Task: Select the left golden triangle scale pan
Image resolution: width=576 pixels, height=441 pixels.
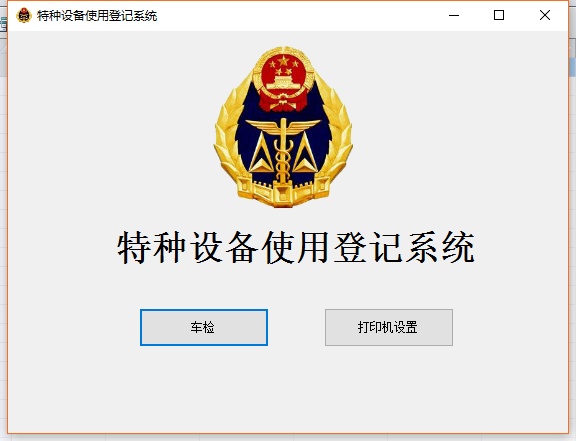Action: point(261,154)
